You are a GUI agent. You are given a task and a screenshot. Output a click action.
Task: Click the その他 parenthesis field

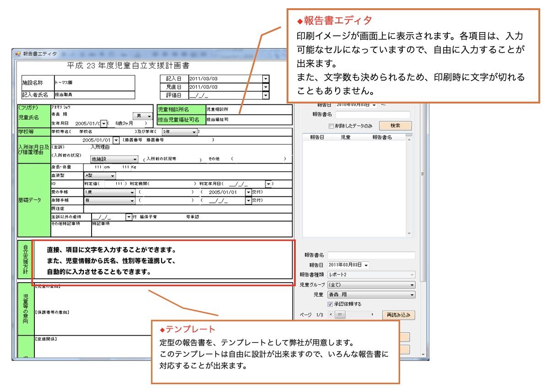(259, 159)
